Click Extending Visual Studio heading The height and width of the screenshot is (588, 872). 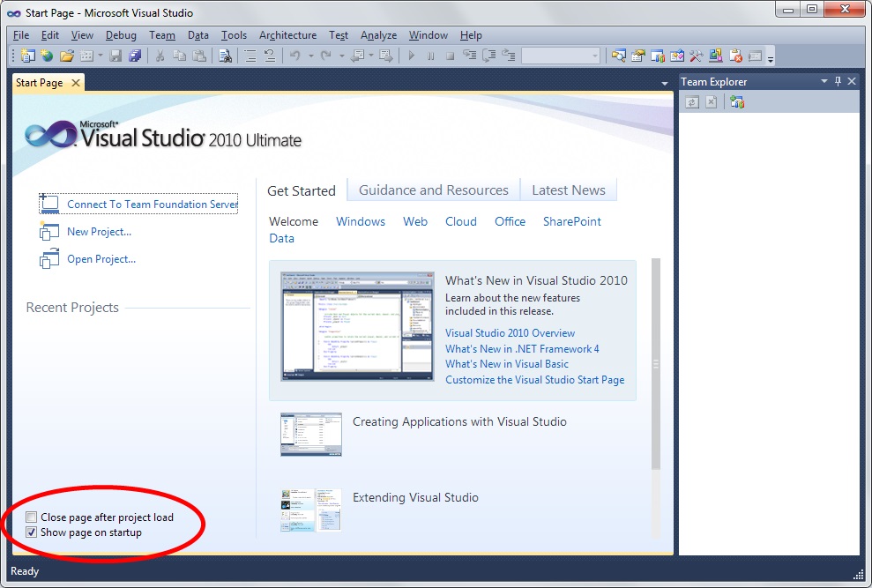click(x=415, y=497)
